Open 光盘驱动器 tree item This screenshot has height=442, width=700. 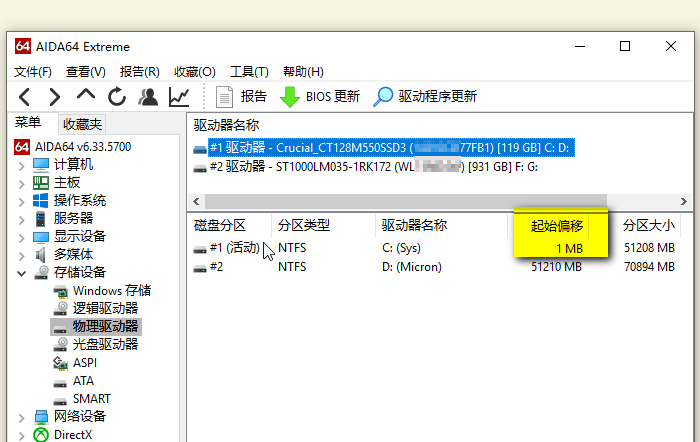pos(105,344)
